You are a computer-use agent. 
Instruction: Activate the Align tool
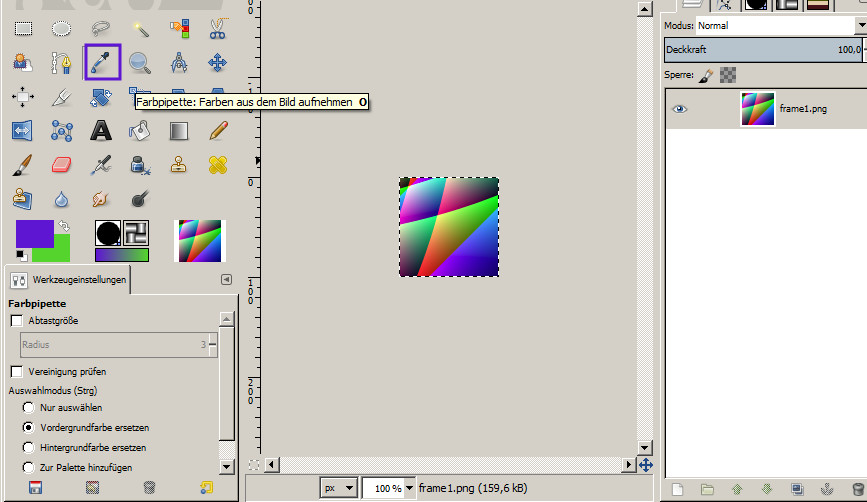23,97
